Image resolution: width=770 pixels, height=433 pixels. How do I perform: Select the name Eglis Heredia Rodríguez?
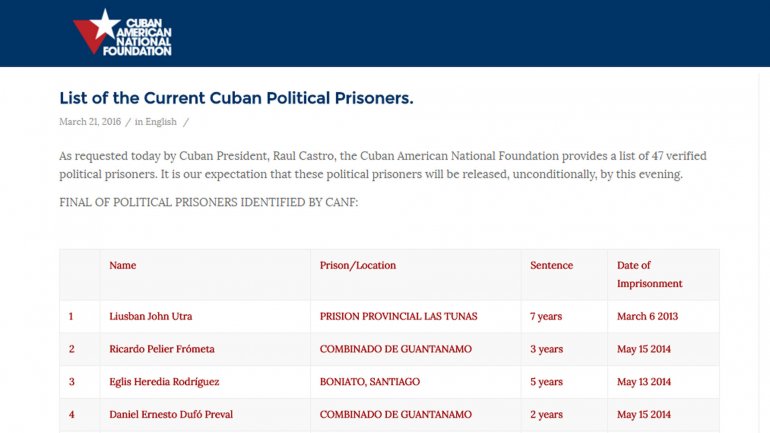[164, 382]
